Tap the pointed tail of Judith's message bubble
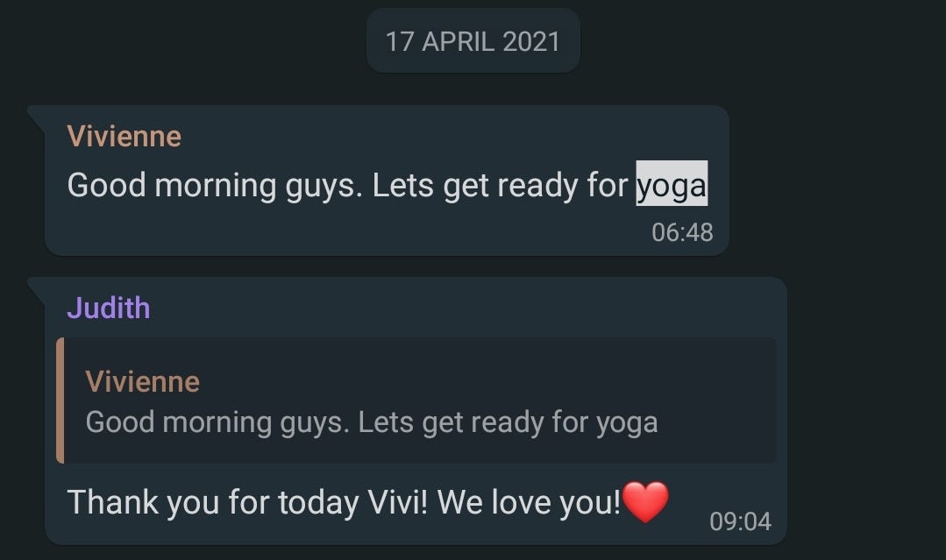946x560 pixels. pyautogui.click(x=37, y=288)
